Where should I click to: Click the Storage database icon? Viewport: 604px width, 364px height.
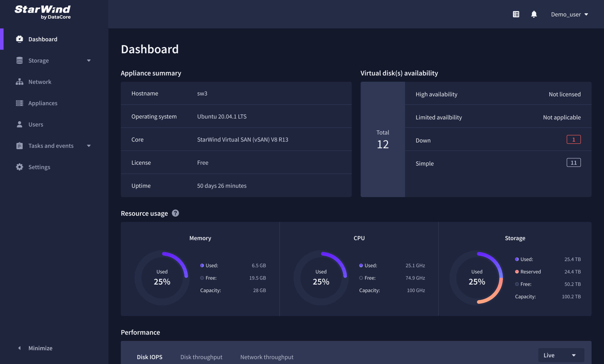[19, 61]
